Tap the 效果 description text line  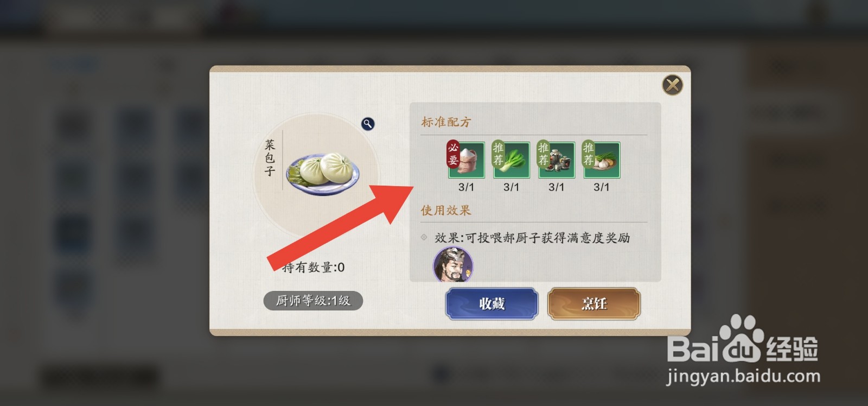pos(532,238)
